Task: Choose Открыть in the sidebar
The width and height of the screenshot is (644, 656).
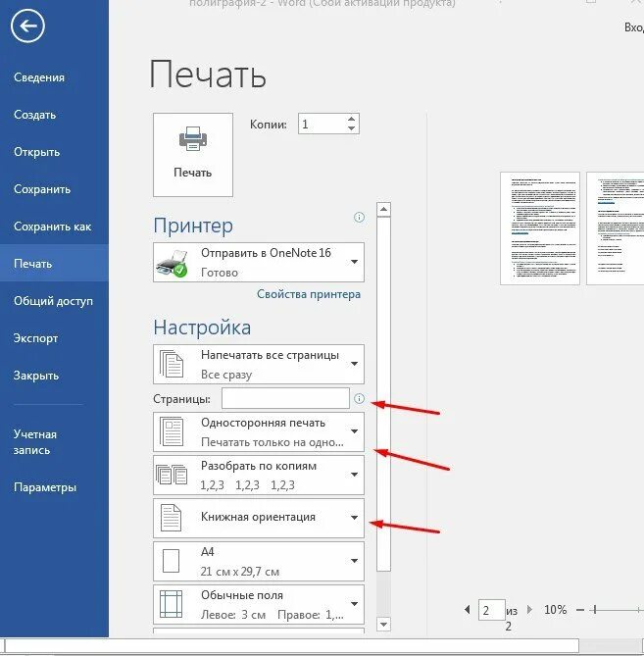Action: coord(37,152)
